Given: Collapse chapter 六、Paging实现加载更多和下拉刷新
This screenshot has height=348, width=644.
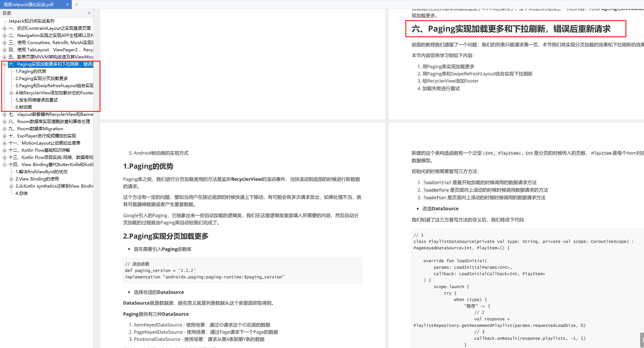Looking at the screenshot, I should (5, 64).
